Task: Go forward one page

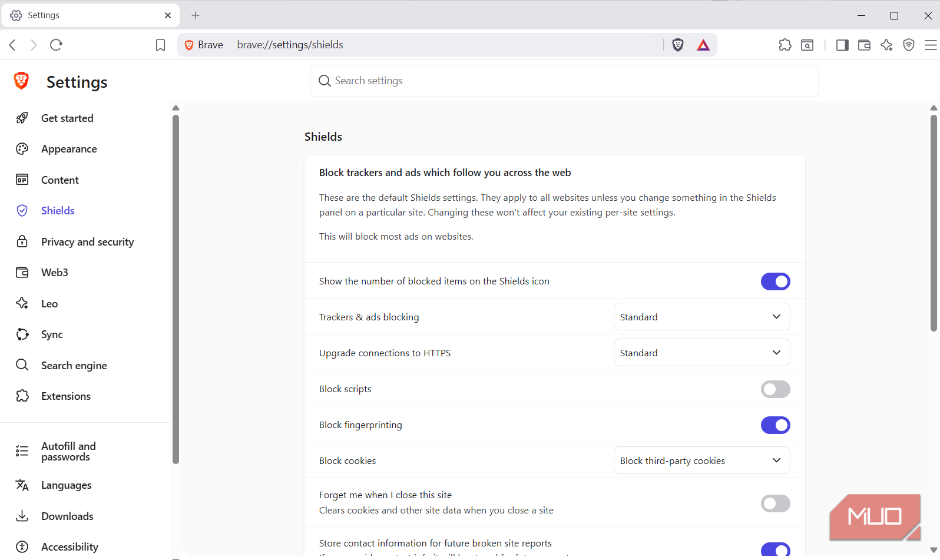Action: (x=34, y=45)
